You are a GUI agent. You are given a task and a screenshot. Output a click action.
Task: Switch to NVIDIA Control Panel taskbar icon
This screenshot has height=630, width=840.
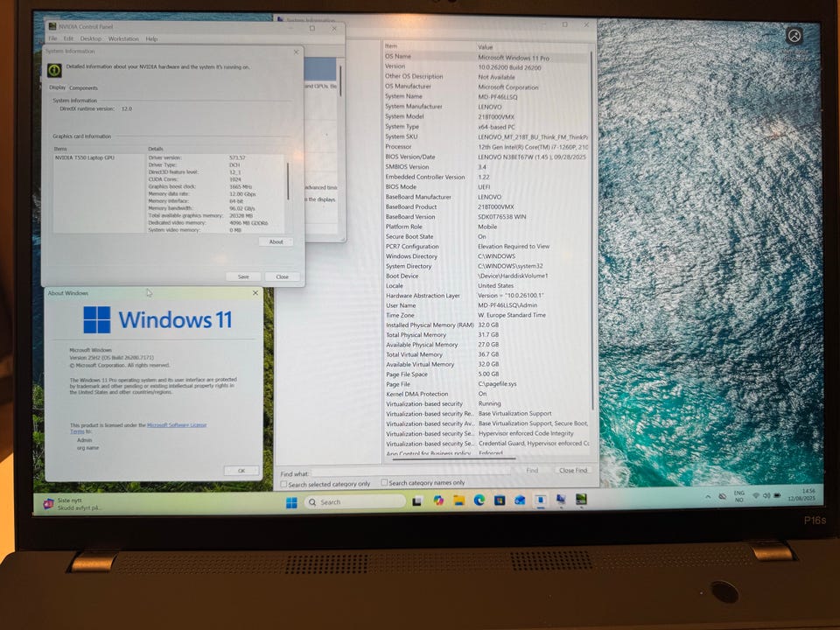click(x=581, y=500)
